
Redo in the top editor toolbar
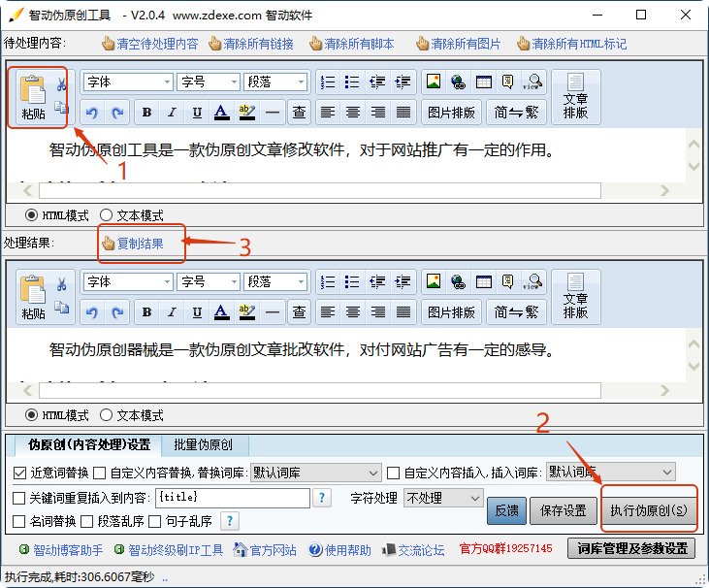(117, 113)
